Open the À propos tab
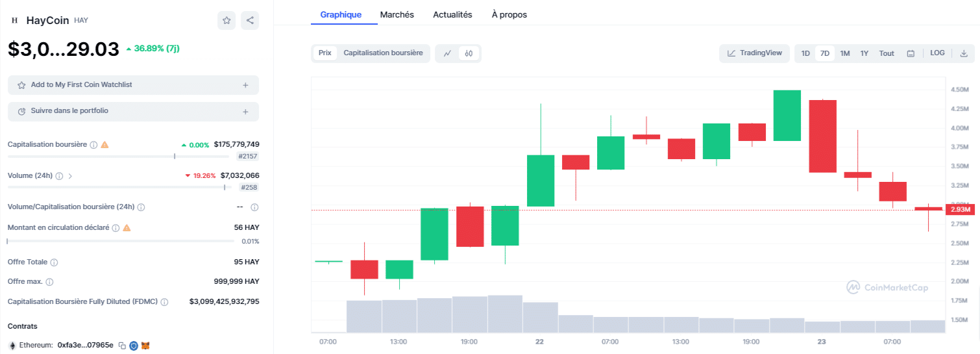The height and width of the screenshot is (354, 980). (509, 14)
